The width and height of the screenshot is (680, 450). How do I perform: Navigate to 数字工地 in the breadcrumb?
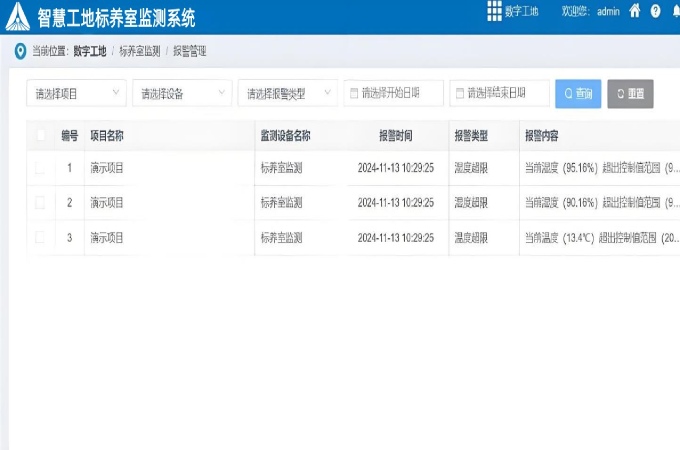point(91,51)
